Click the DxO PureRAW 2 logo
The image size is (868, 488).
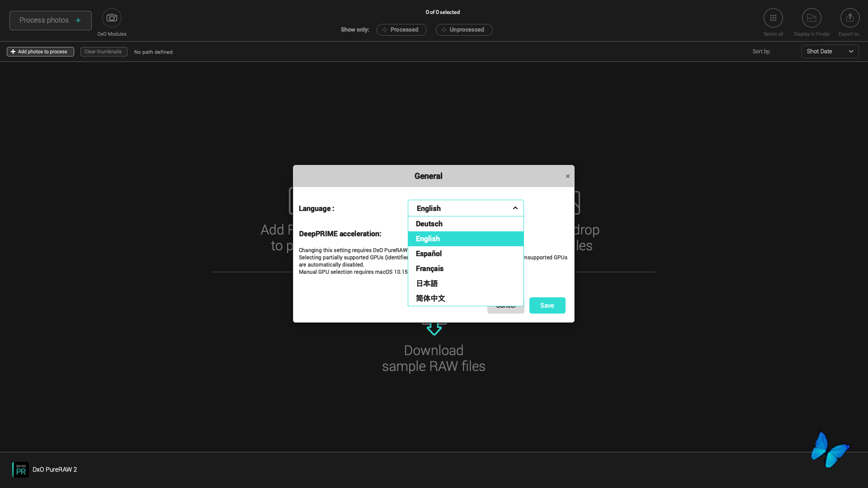click(x=21, y=469)
